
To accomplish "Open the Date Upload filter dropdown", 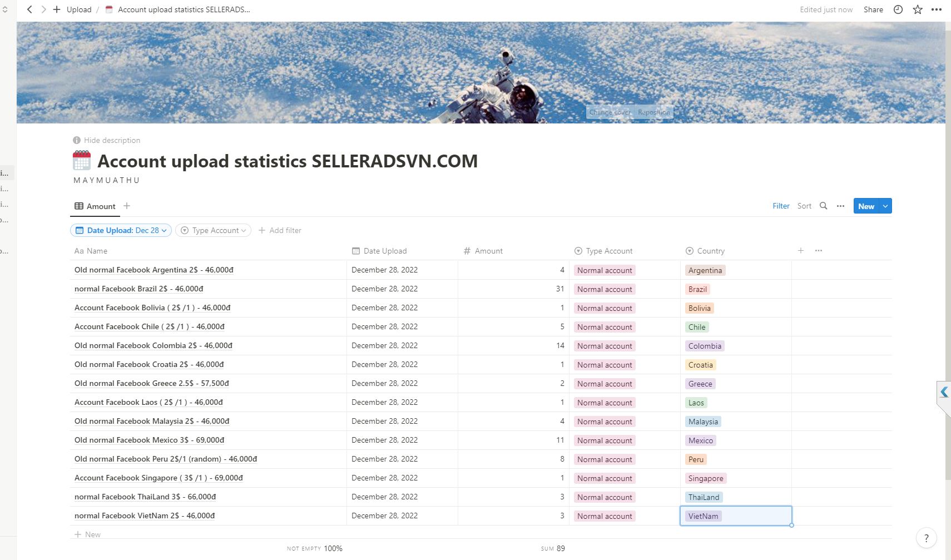I will [x=121, y=230].
